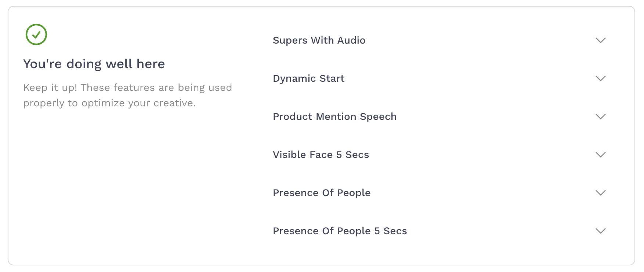Viewport: 644px width, 272px height.
Task: Click the "You're doing well here" heading
Action: click(94, 64)
